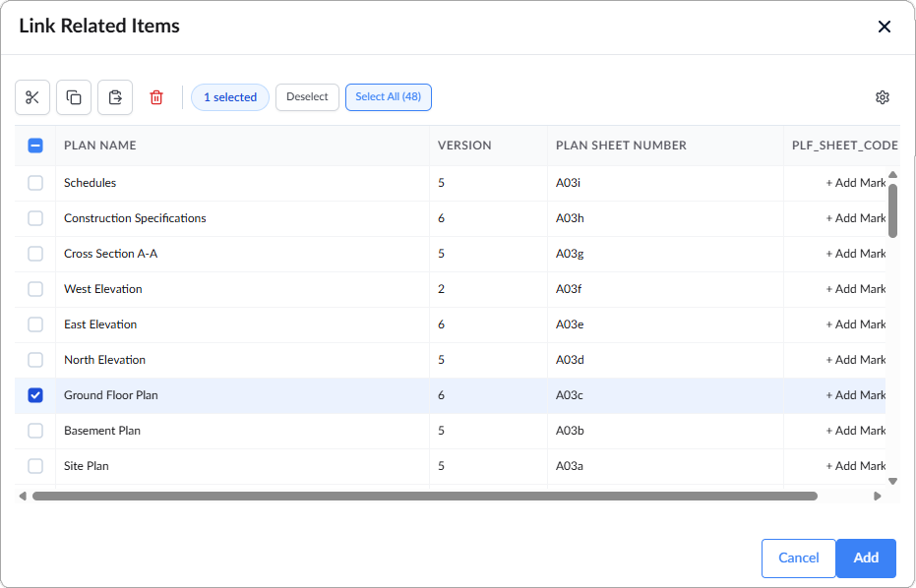Click the Add button
Screen dimensions: 916x588
pyautogui.click(x=866, y=559)
